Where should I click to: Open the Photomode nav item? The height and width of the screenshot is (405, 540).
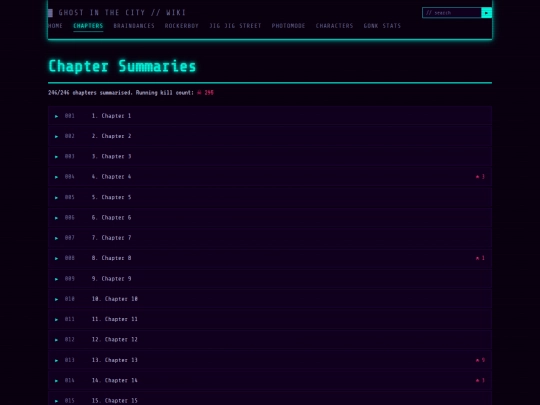click(x=288, y=26)
